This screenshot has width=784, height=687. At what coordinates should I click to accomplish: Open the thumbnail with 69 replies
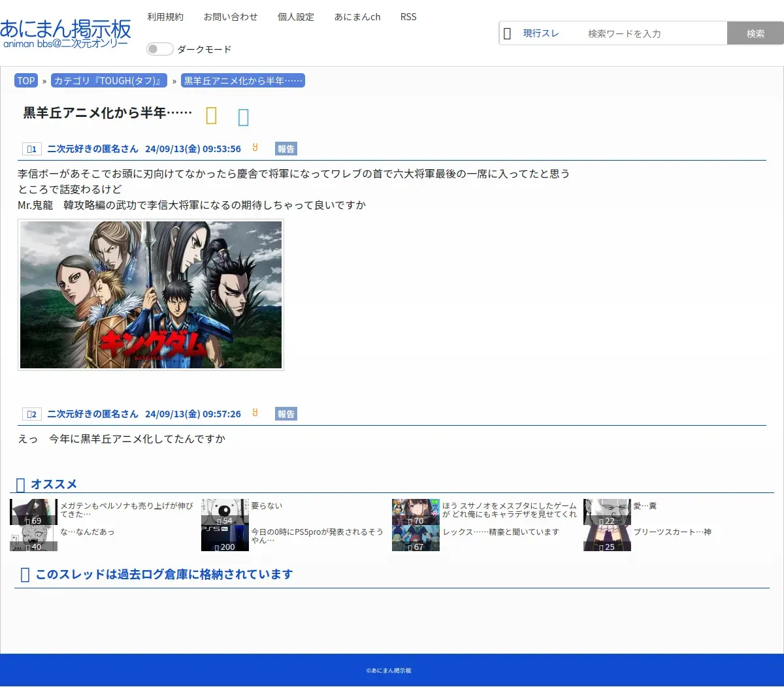click(x=33, y=512)
